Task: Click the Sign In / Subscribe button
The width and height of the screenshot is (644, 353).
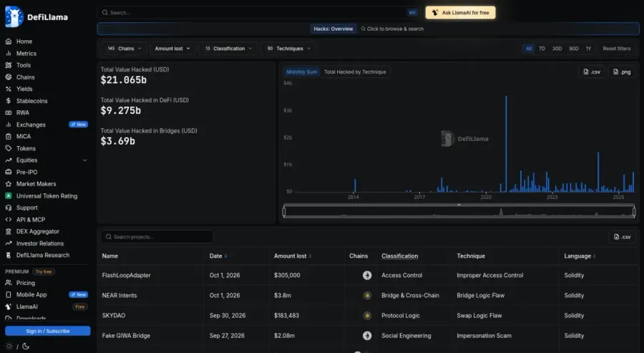Action: 48,331
